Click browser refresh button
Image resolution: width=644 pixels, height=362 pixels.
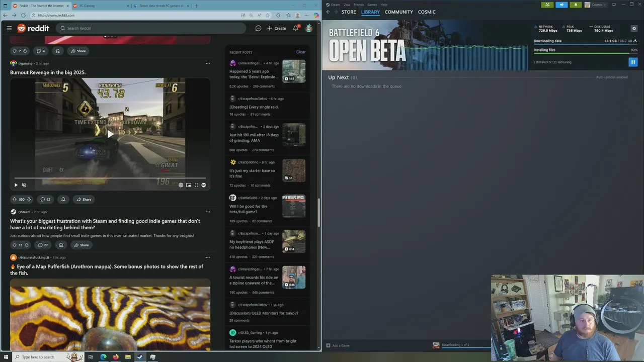[23, 15]
